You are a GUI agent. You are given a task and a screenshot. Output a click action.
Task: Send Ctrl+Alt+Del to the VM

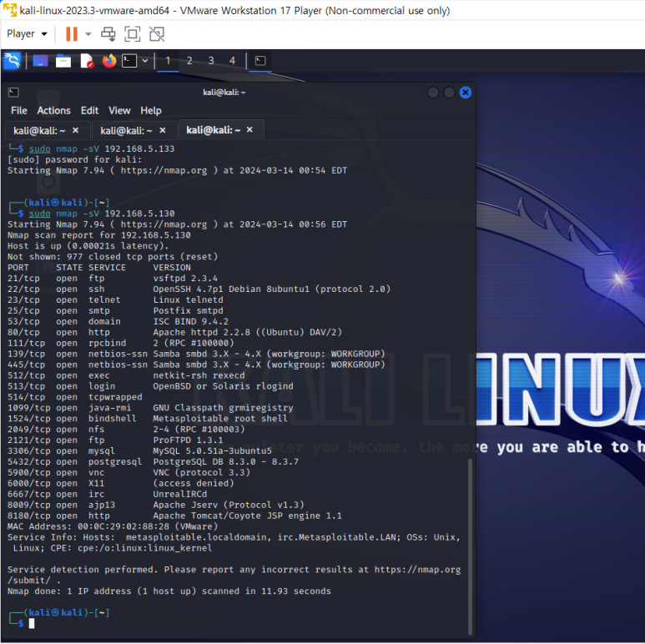pyautogui.click(x=108, y=33)
